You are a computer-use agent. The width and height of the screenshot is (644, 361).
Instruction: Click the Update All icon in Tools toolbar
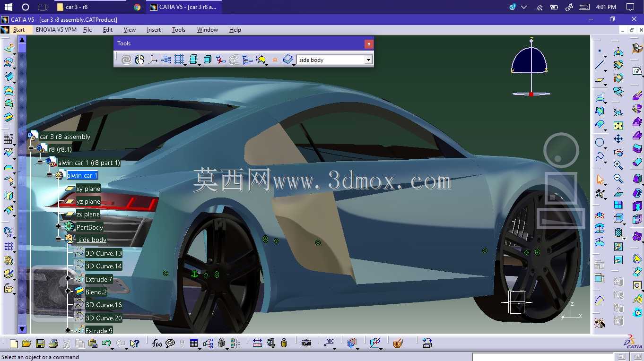click(x=126, y=60)
